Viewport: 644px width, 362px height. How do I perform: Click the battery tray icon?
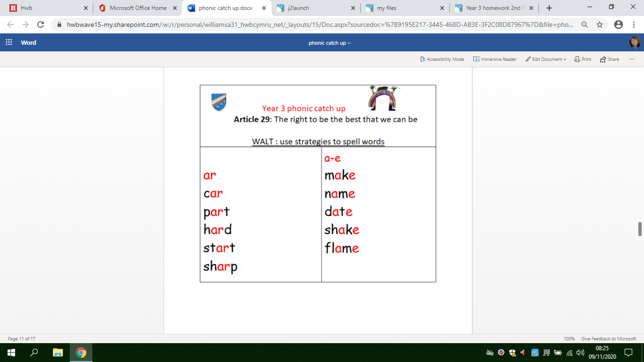(x=558, y=353)
